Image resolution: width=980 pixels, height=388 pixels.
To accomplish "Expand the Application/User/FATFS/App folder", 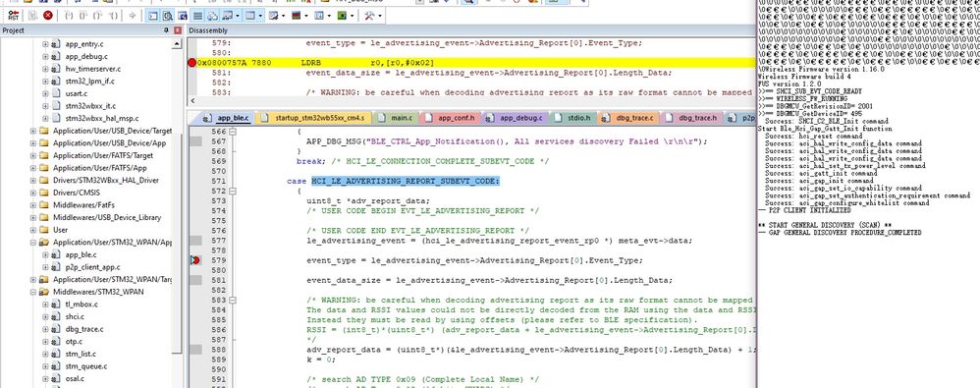I will point(33,168).
